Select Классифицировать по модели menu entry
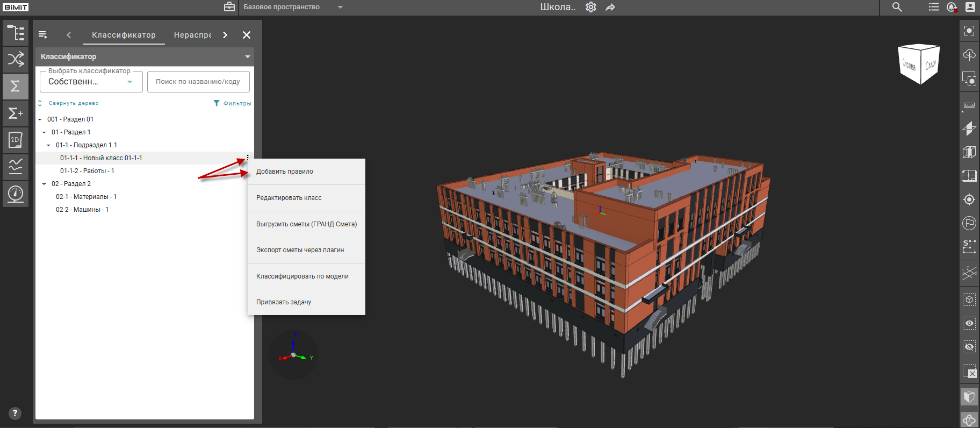The height and width of the screenshot is (428, 980). [x=302, y=276]
